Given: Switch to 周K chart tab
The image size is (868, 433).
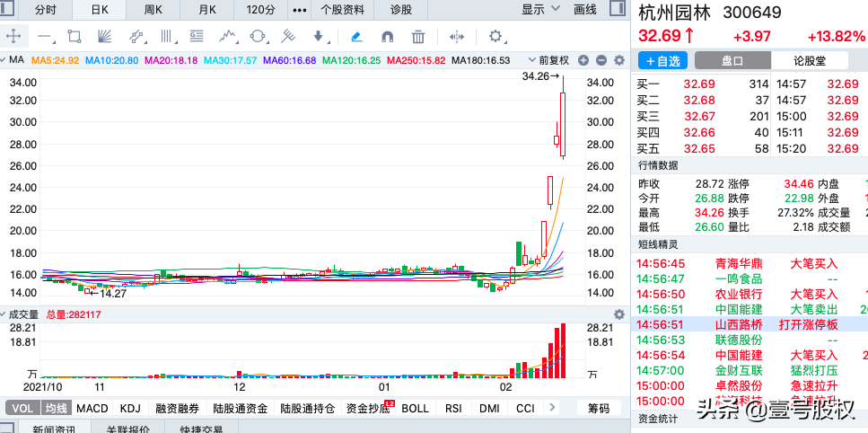Looking at the screenshot, I should [x=153, y=9].
